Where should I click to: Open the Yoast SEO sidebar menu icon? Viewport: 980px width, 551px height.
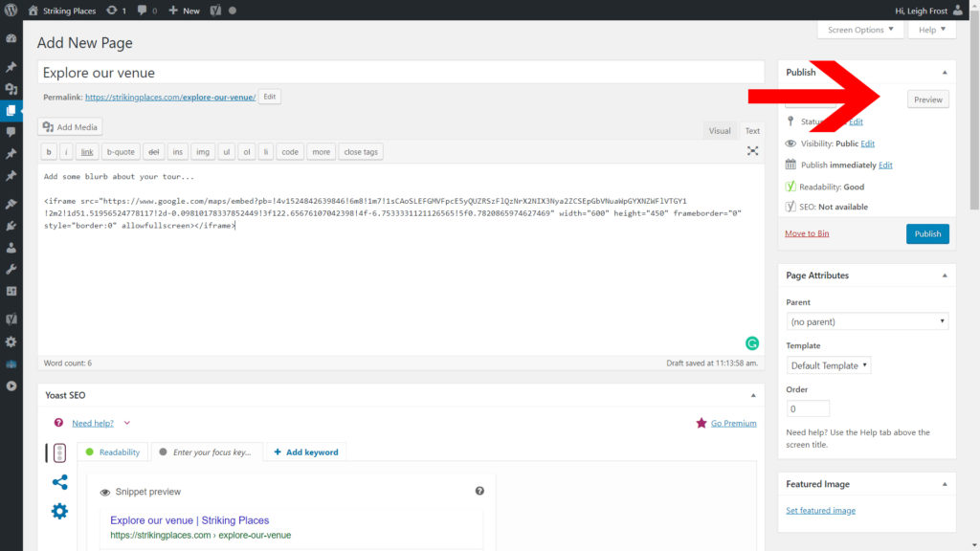pos(11,320)
